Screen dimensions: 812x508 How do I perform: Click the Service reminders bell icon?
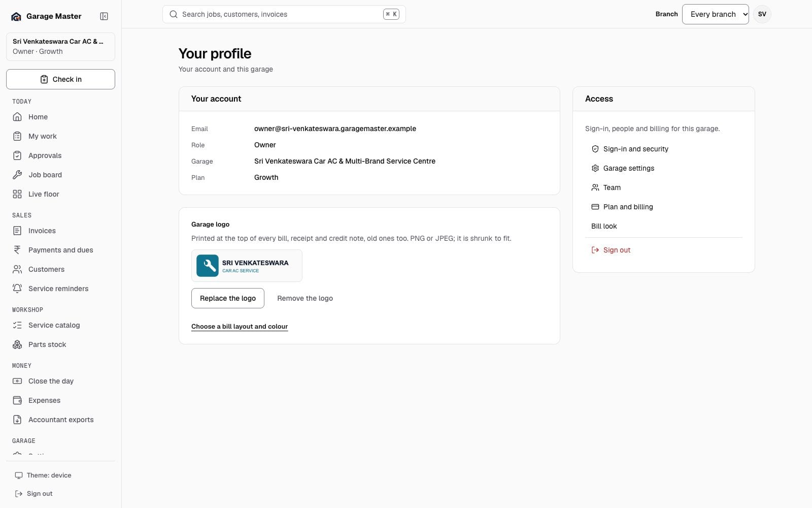point(17,289)
